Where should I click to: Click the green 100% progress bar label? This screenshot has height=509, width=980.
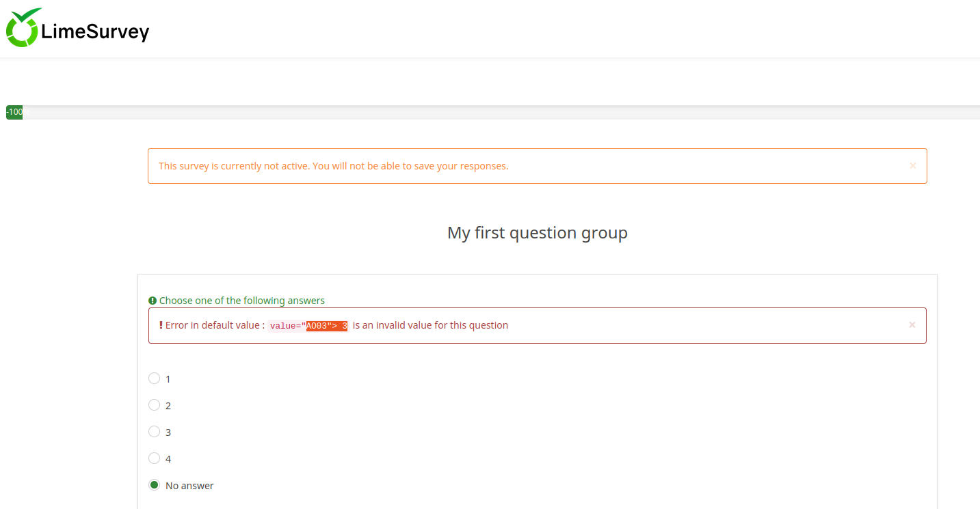point(14,112)
